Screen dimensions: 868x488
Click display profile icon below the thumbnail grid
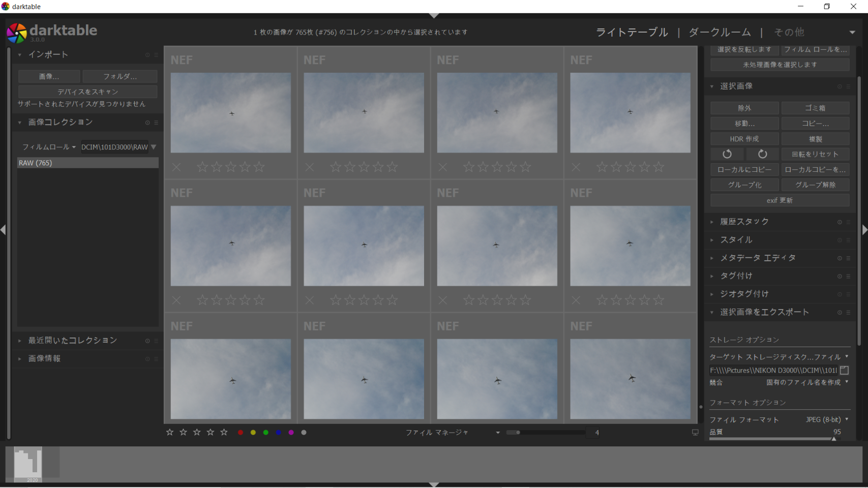tap(695, 433)
